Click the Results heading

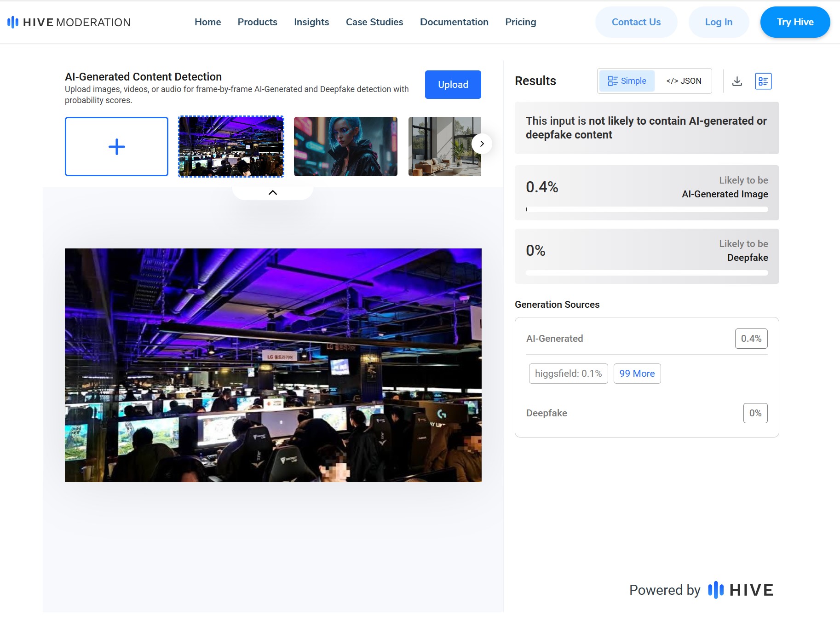pyautogui.click(x=535, y=81)
